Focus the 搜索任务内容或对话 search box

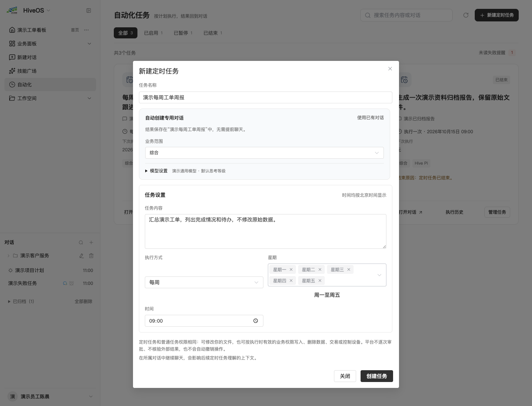[x=406, y=15]
